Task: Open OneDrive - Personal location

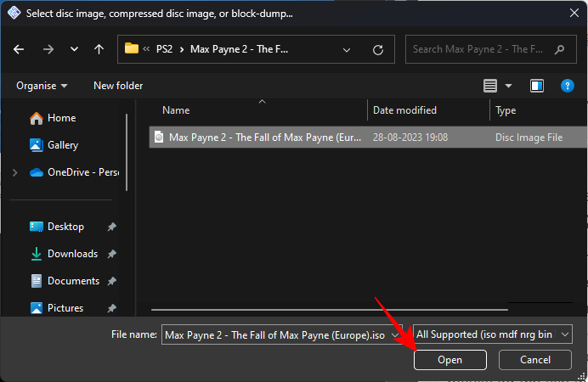Action: (74, 172)
